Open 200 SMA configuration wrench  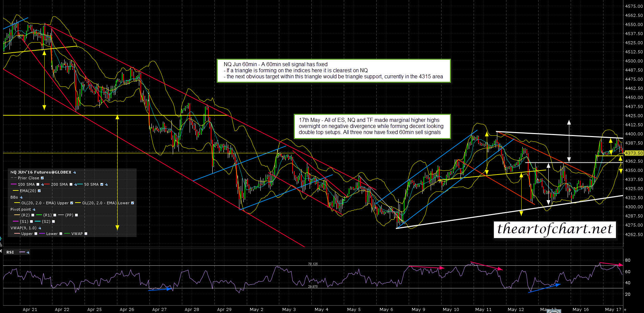(76, 185)
